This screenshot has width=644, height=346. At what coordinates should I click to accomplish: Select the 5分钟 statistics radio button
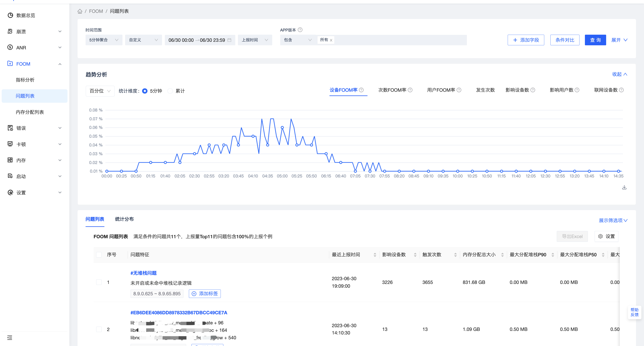click(x=145, y=91)
